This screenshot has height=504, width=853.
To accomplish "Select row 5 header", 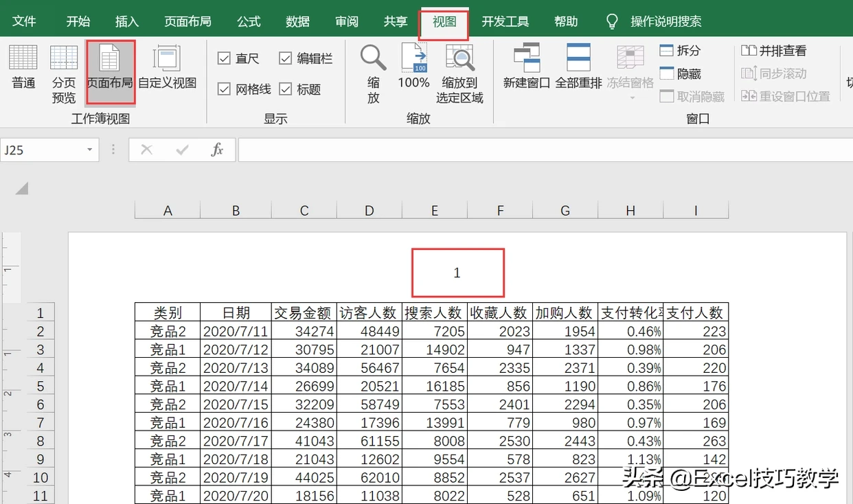I will pyautogui.click(x=41, y=386).
